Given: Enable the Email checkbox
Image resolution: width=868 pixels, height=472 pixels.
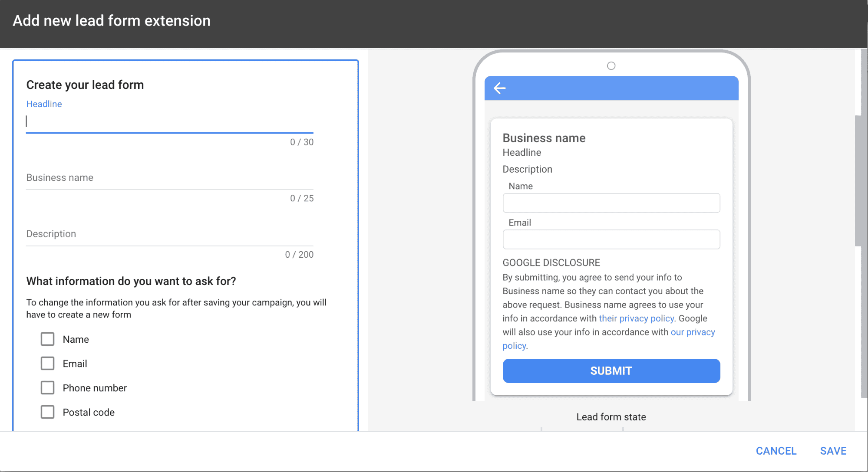Looking at the screenshot, I should (47, 363).
